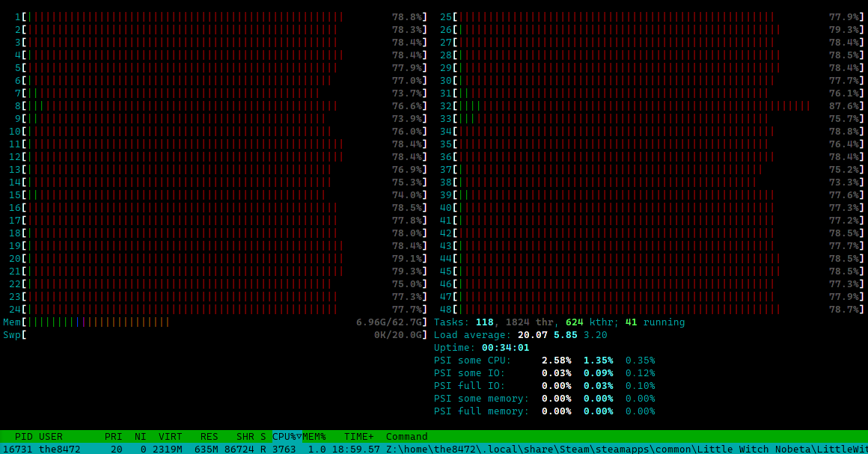The width and height of the screenshot is (868, 454).
Task: Click Load average value 3.20
Action: (x=595, y=335)
